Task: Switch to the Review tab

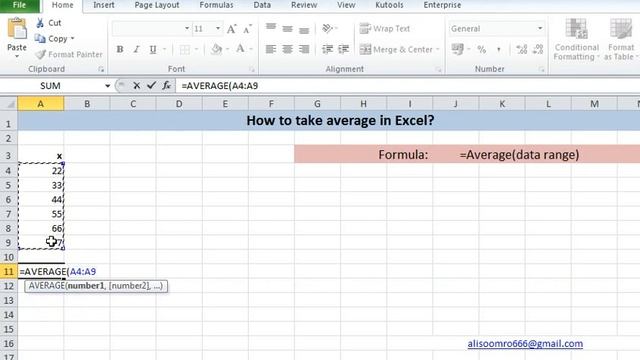Action: pyautogui.click(x=304, y=5)
